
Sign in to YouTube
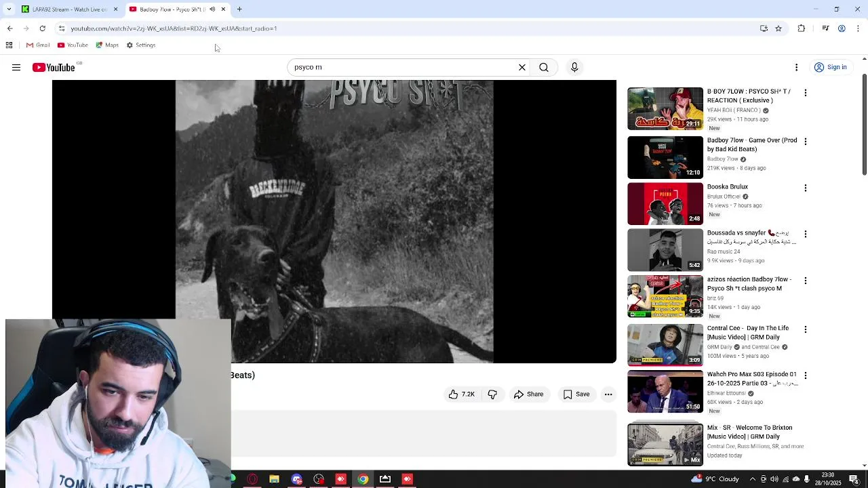pyautogui.click(x=831, y=67)
